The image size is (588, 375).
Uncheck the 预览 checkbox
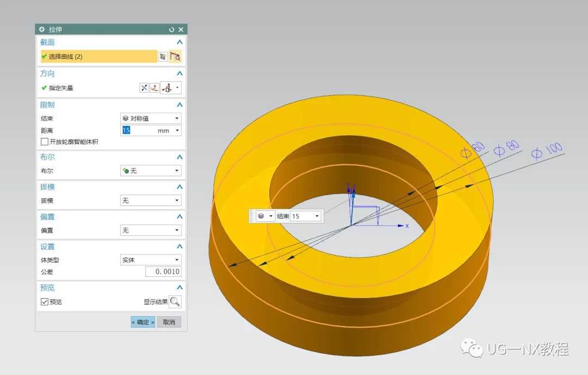coord(45,302)
